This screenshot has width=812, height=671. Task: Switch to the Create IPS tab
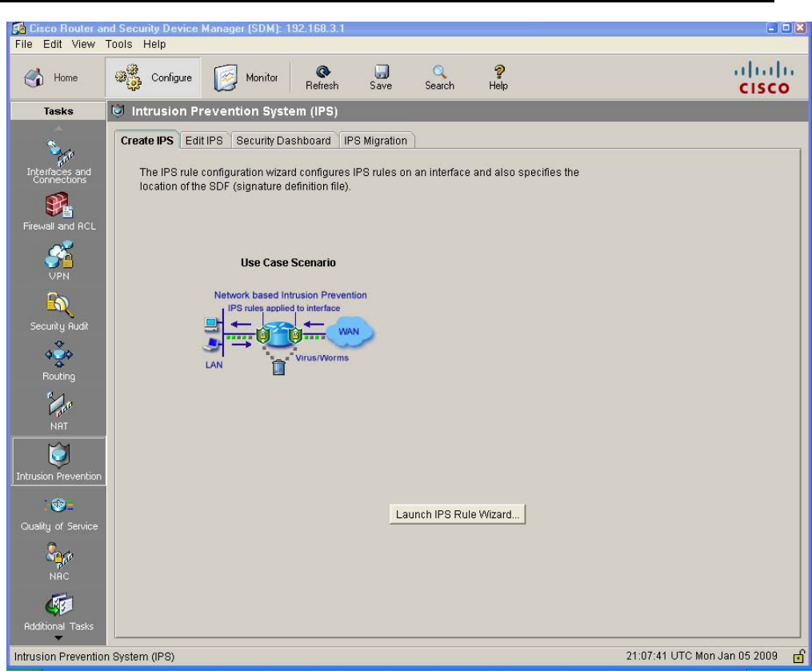coord(147,140)
